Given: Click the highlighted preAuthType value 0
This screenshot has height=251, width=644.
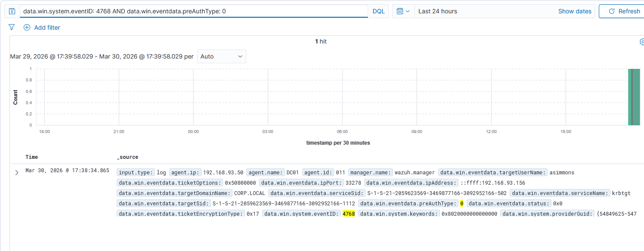Looking at the screenshot, I should click(x=461, y=203).
